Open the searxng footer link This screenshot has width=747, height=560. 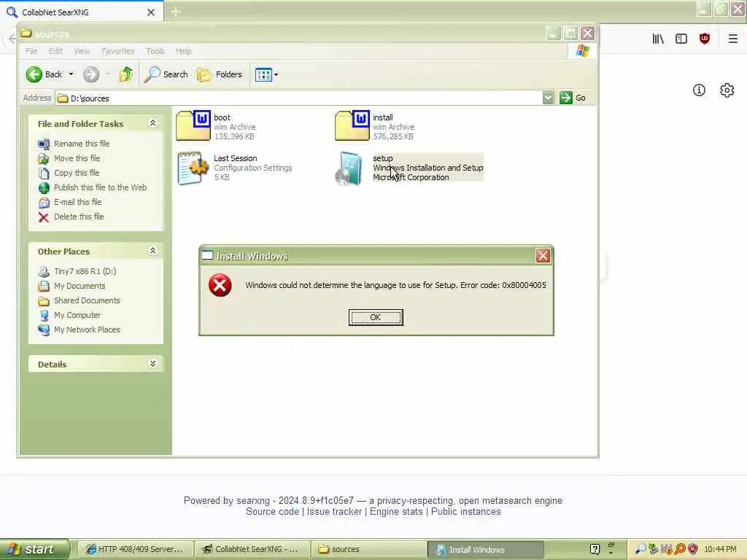pos(253,500)
